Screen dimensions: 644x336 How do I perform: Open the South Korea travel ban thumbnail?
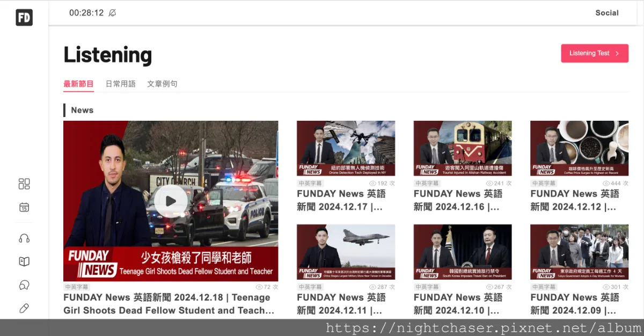tap(463, 252)
